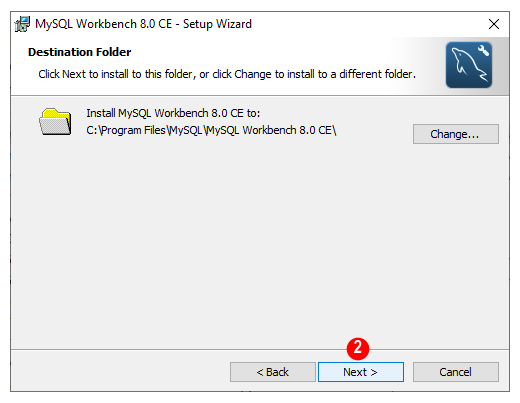This screenshot has width=520, height=403.
Task: Click the Setup Wizard title bar text
Action: [144, 24]
